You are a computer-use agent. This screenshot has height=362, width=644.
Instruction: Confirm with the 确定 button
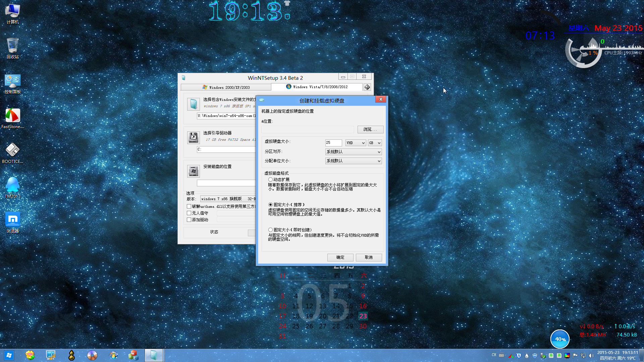pyautogui.click(x=340, y=257)
